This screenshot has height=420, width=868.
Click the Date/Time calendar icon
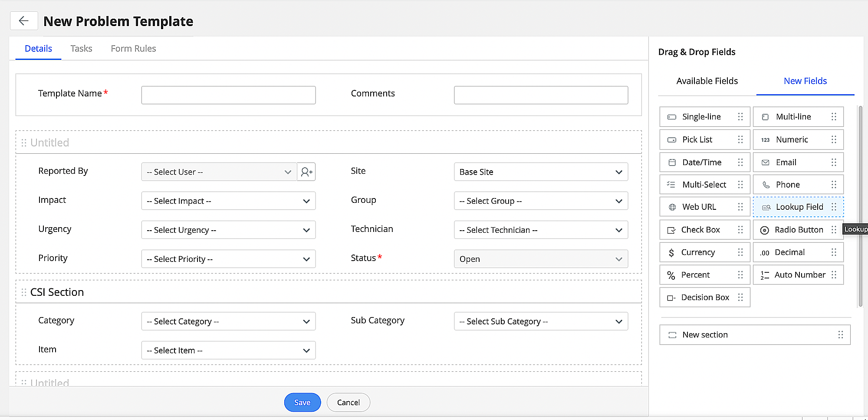(672, 162)
